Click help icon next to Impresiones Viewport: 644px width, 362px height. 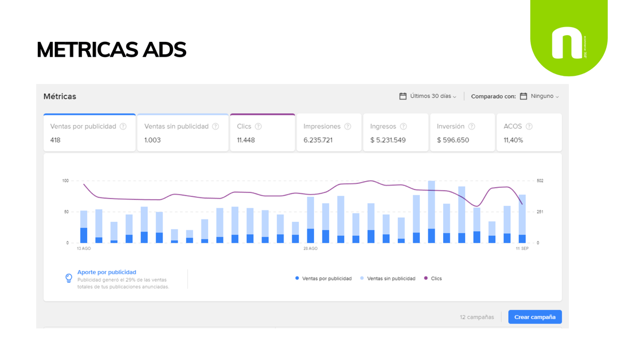coord(348,126)
